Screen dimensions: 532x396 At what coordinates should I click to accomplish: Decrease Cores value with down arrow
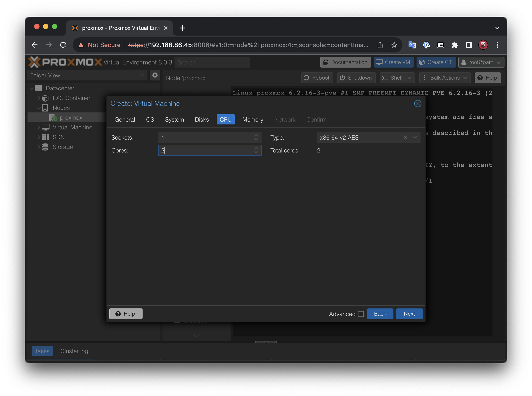256,152
